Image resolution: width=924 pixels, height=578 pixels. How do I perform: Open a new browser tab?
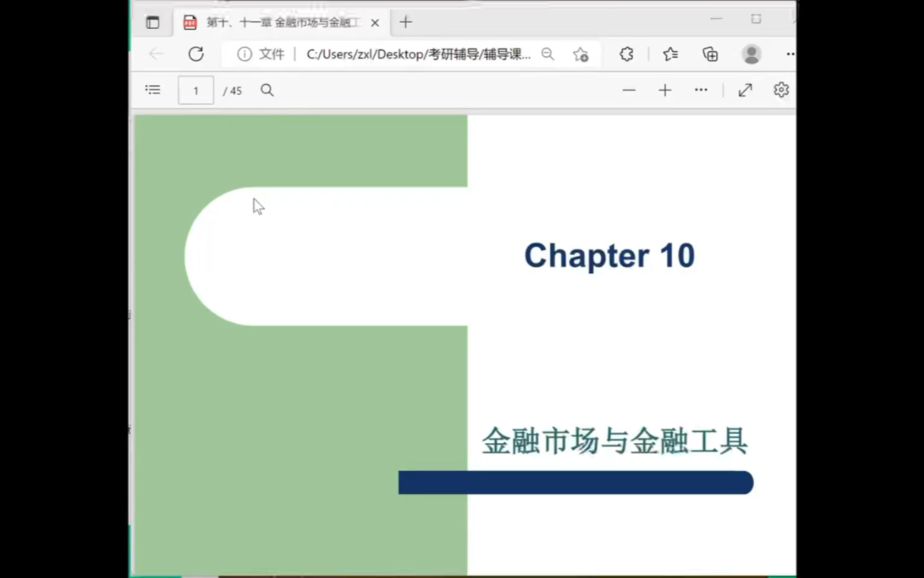click(406, 22)
